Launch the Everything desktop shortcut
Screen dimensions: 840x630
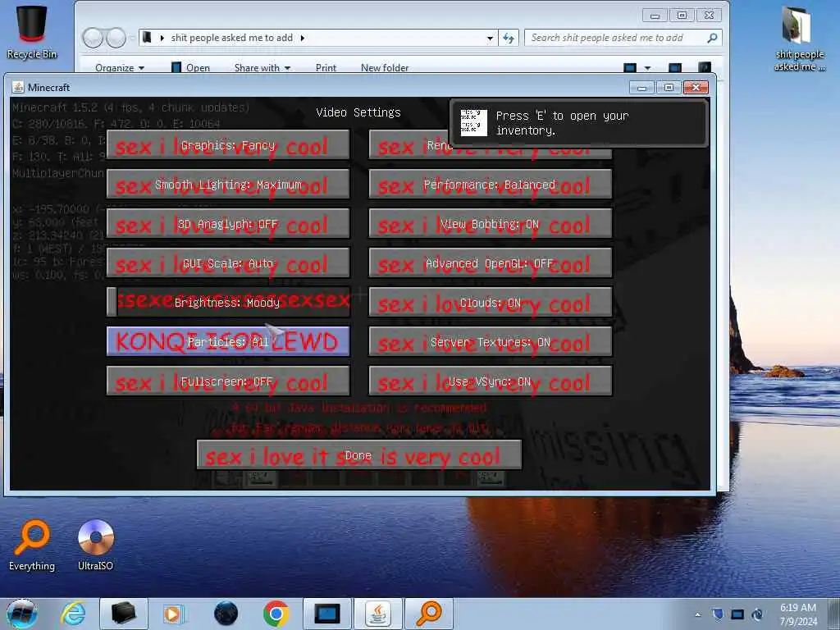(x=32, y=545)
